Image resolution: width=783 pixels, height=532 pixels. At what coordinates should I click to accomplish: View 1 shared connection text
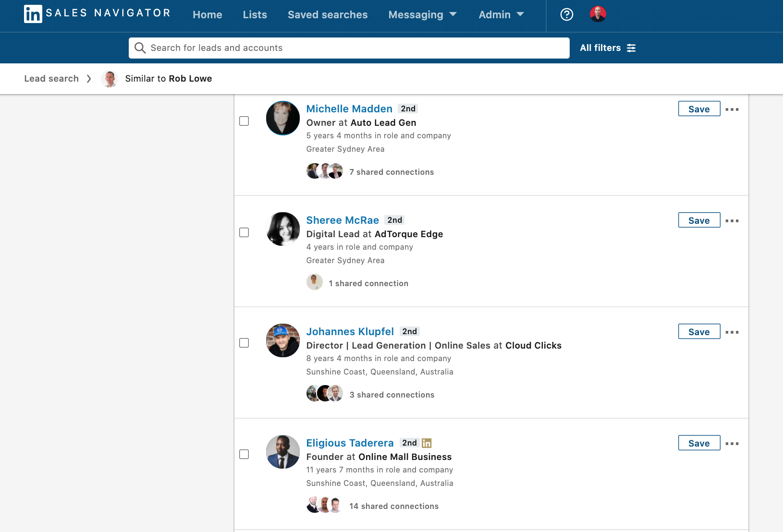point(368,283)
